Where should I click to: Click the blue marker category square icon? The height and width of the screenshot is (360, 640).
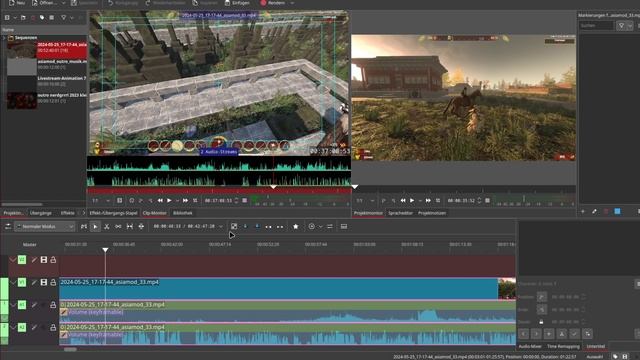coord(617,211)
